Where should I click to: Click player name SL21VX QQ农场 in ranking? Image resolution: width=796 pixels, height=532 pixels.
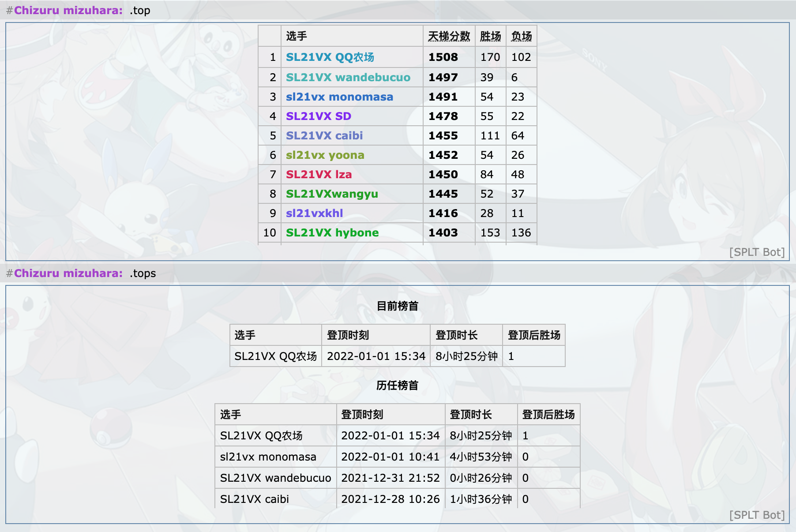330,57
